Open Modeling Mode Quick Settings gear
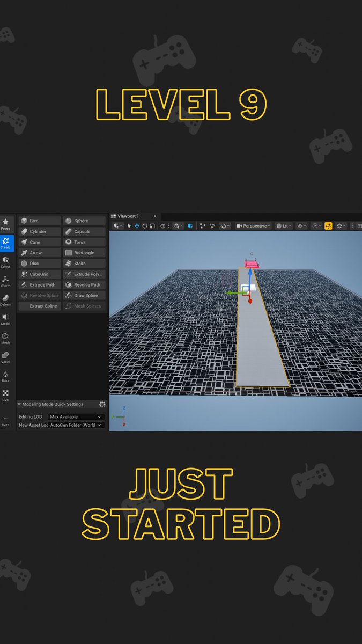The image size is (362, 644). [x=102, y=404]
